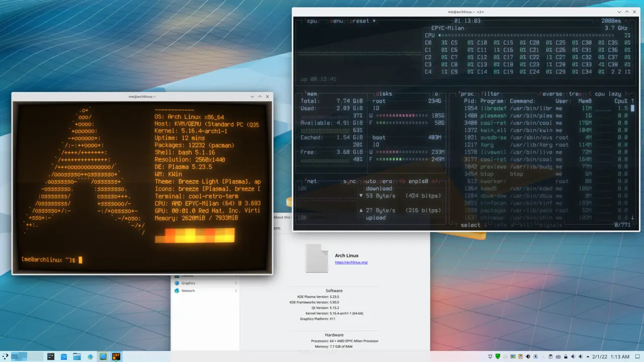Click the select option in btop footer
644x362 pixels.
coord(471,225)
